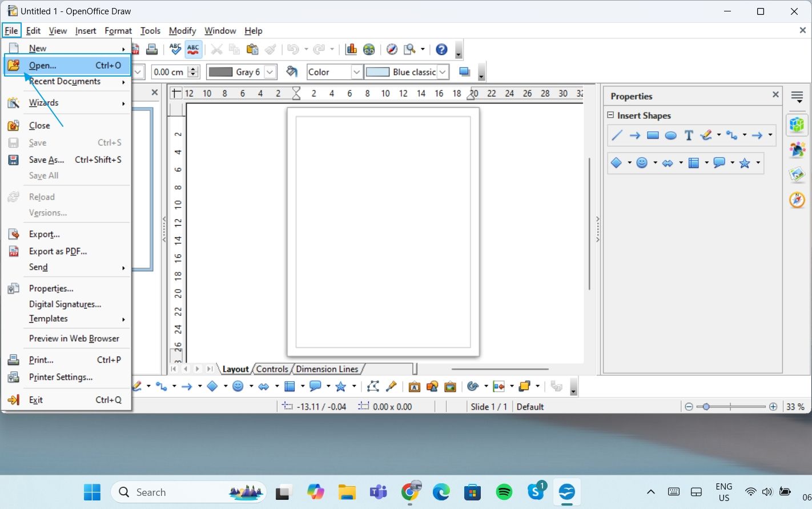Image resolution: width=812 pixels, height=509 pixels.
Task: Toggle Glue Points tool in bottom toolbar
Action: [x=391, y=387]
